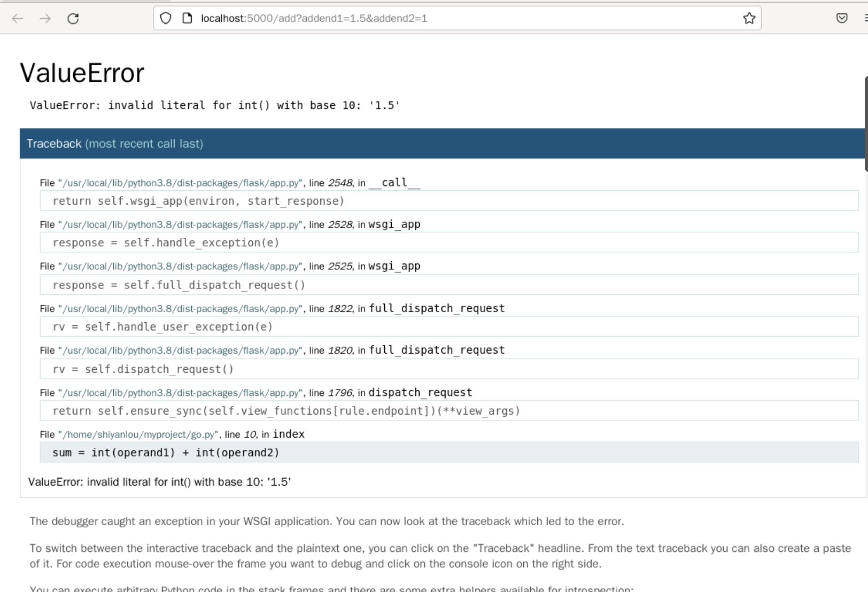868x592 pixels.
Task: Select frame line 2525 in wsgi_app
Action: tap(230, 266)
